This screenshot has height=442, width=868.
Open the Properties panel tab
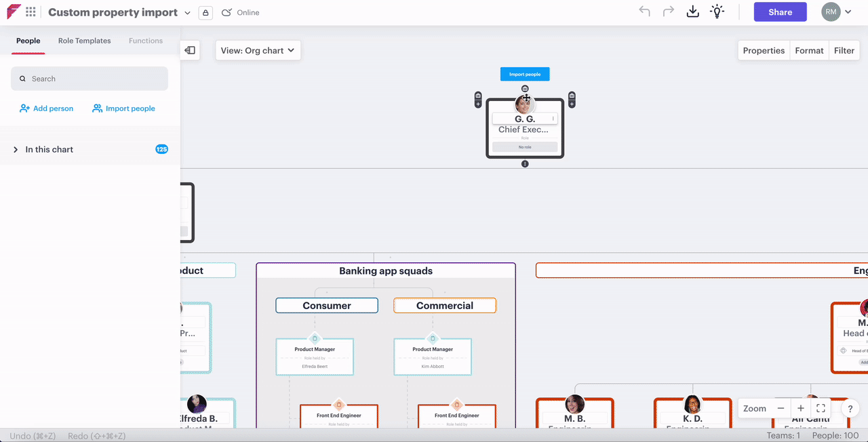(764, 50)
